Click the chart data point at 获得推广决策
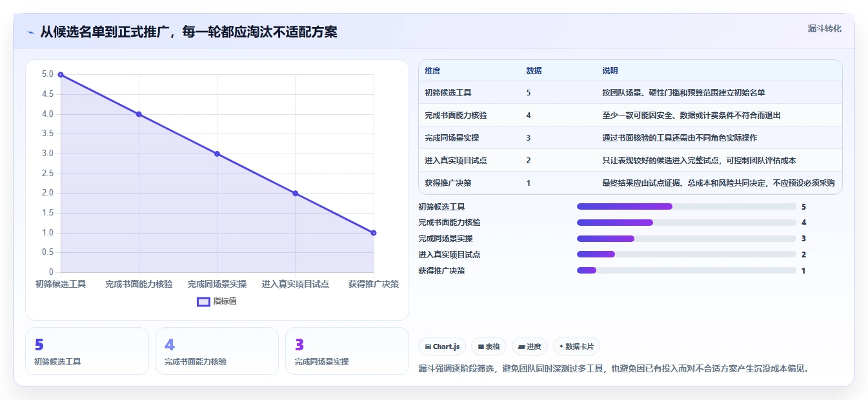 pos(374,233)
